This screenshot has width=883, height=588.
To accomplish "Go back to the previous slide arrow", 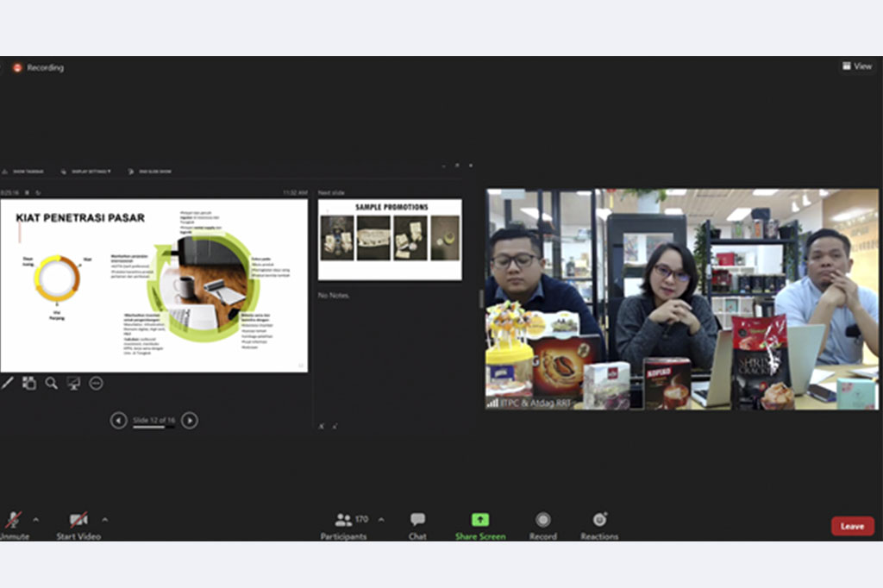I will pyautogui.click(x=119, y=421).
